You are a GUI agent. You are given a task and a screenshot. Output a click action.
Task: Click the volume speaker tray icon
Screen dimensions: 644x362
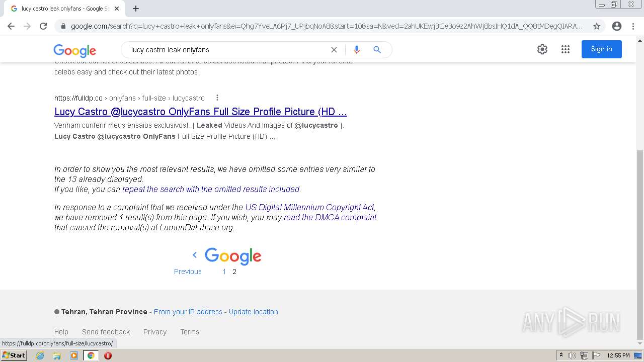click(x=572, y=355)
